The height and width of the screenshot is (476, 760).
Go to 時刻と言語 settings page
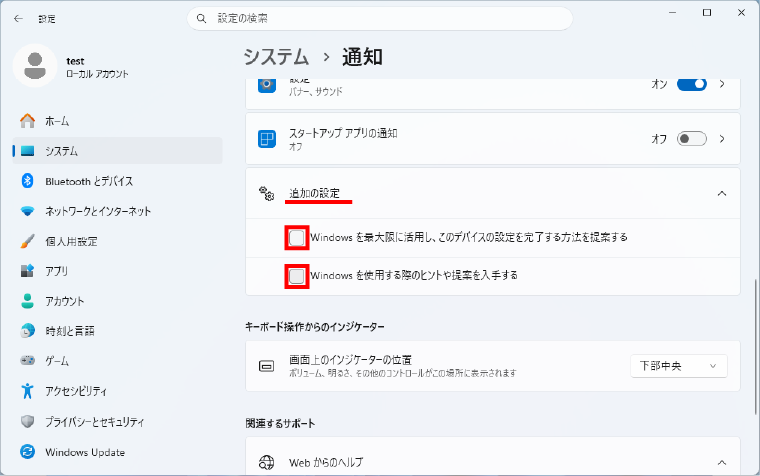pos(117,331)
